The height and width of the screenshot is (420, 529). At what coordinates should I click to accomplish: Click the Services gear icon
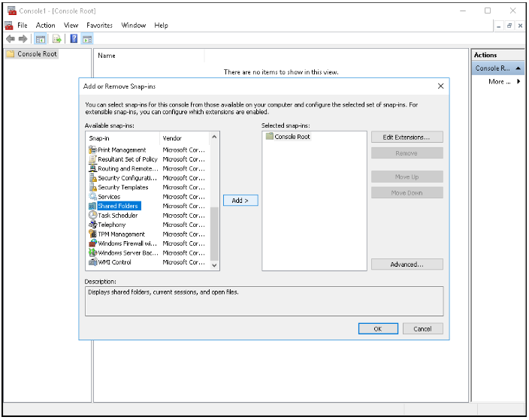pyautogui.click(x=92, y=197)
